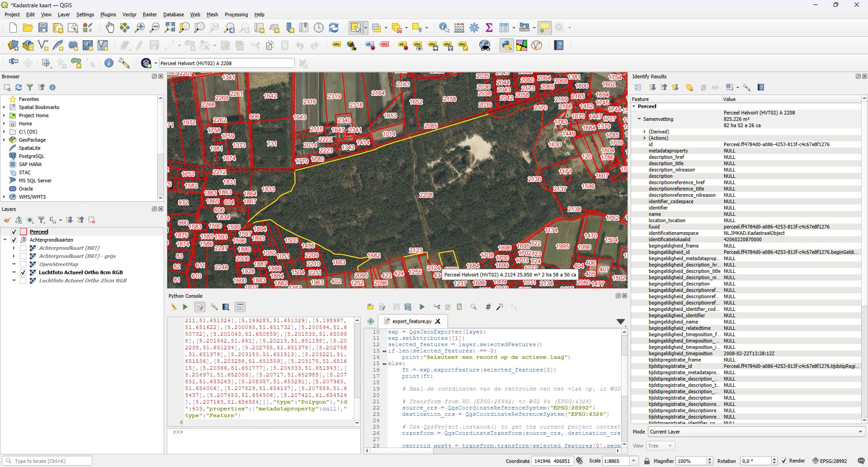Collapse the Achtergrondkaarten layer group
This screenshot has width=868, height=467.
[5, 240]
